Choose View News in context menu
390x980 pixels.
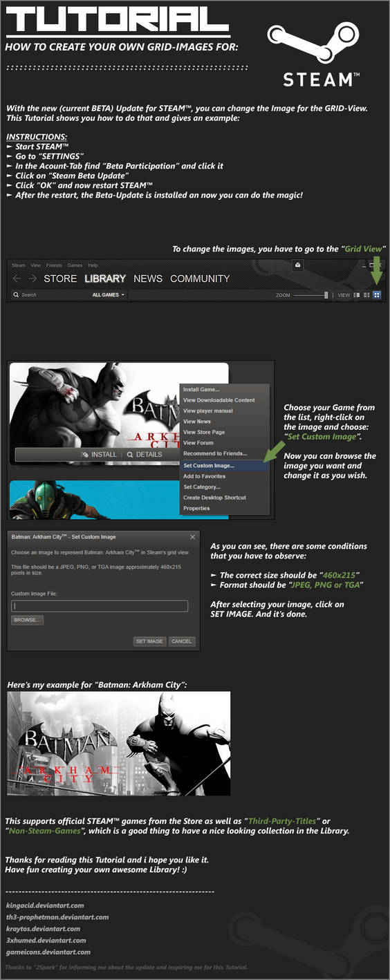(224, 422)
